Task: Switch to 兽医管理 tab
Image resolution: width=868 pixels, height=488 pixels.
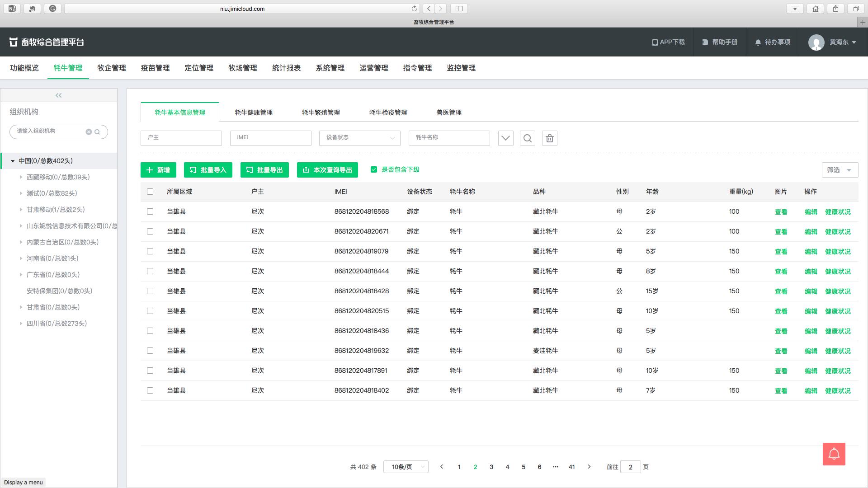Action: (x=449, y=113)
